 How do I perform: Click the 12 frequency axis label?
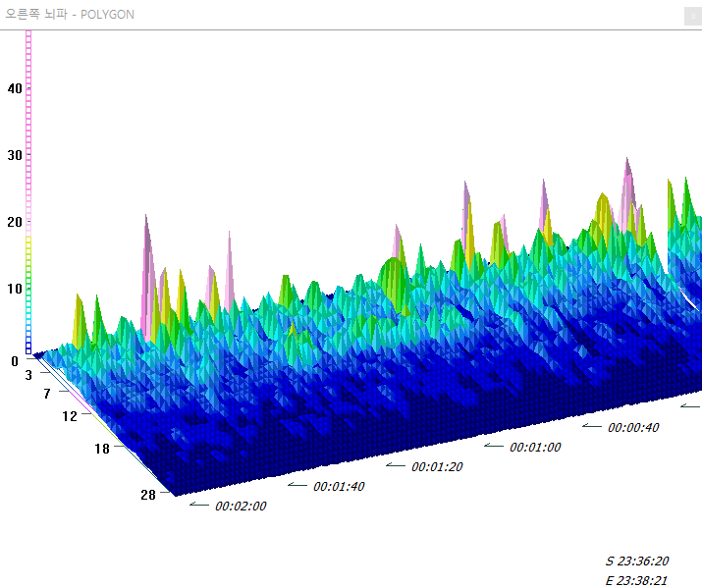69,416
